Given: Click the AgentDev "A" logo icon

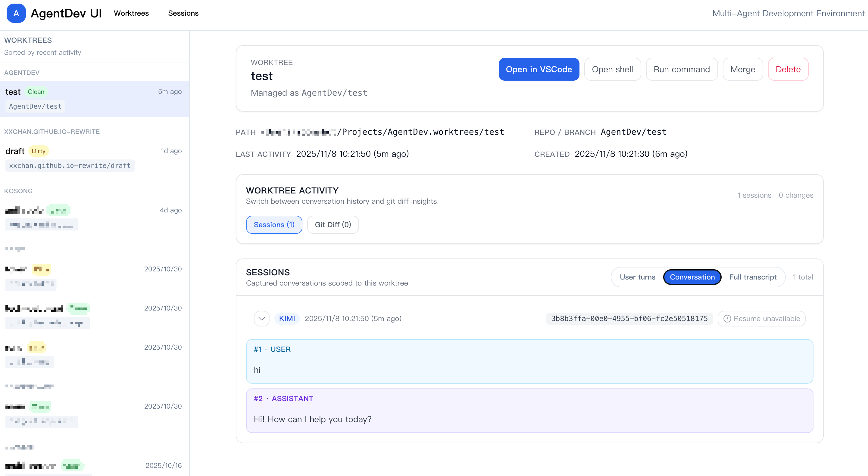Looking at the screenshot, I should (x=16, y=13).
